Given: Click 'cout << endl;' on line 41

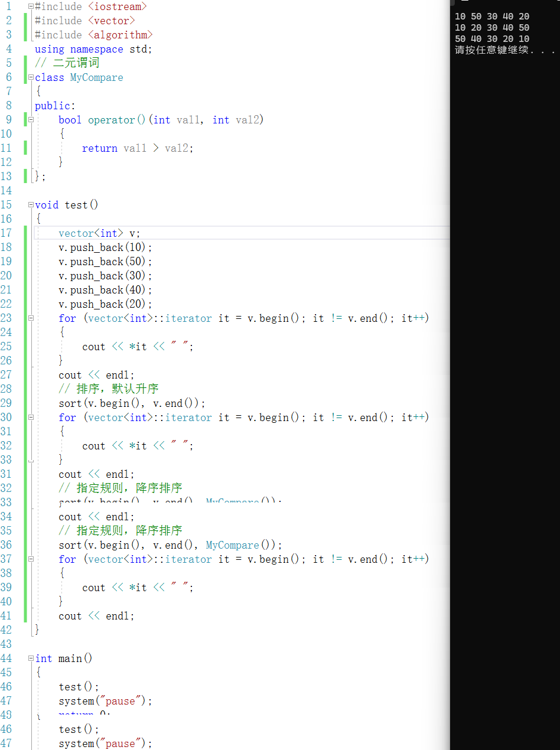Looking at the screenshot, I should pyautogui.click(x=96, y=616).
